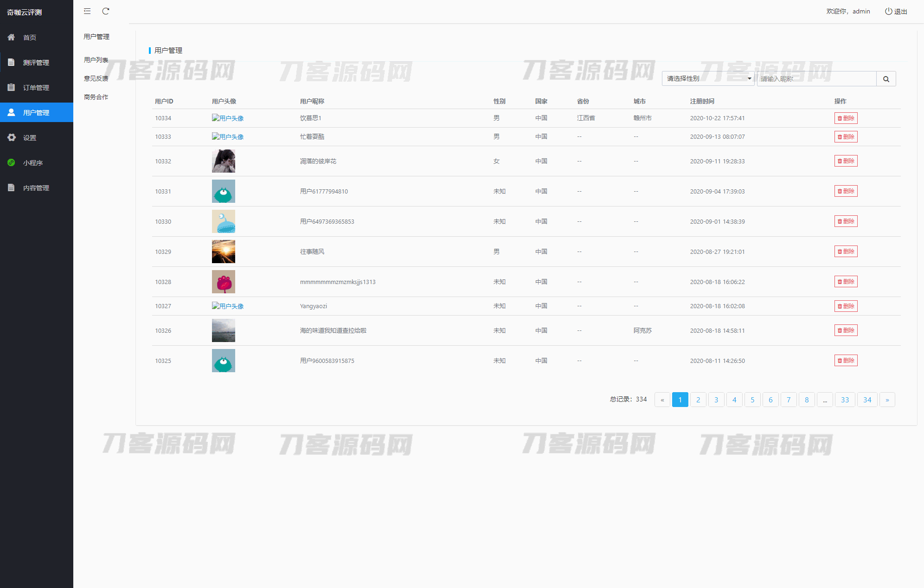This screenshot has width=924, height=588.
Task: Open 内容管理 in the sidebar
Action: coord(36,188)
